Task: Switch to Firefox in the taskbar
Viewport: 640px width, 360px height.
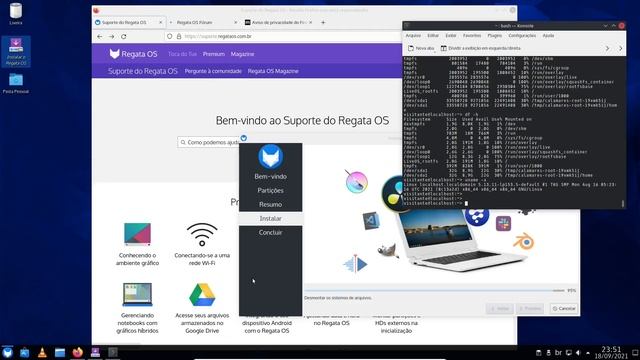Action: pos(78,353)
